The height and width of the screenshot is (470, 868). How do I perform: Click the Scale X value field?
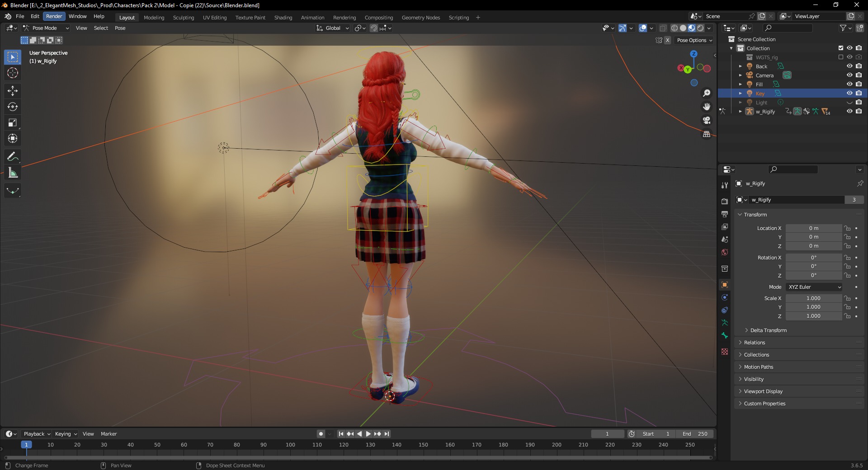point(814,298)
